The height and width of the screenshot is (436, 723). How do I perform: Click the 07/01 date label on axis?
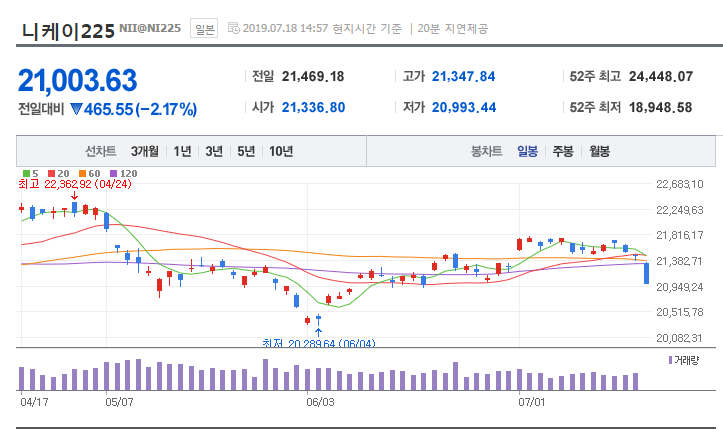coord(532,402)
